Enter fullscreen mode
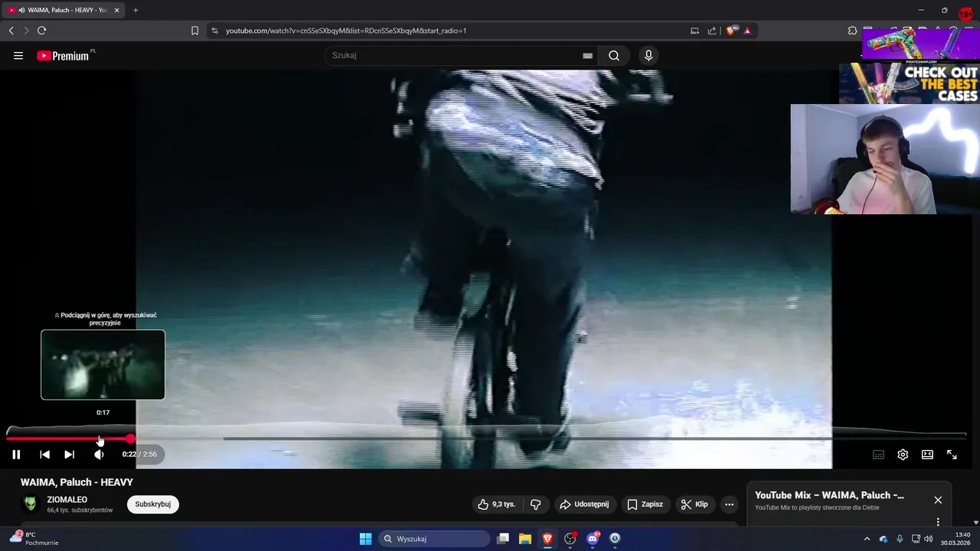Image resolution: width=980 pixels, height=551 pixels. (952, 455)
